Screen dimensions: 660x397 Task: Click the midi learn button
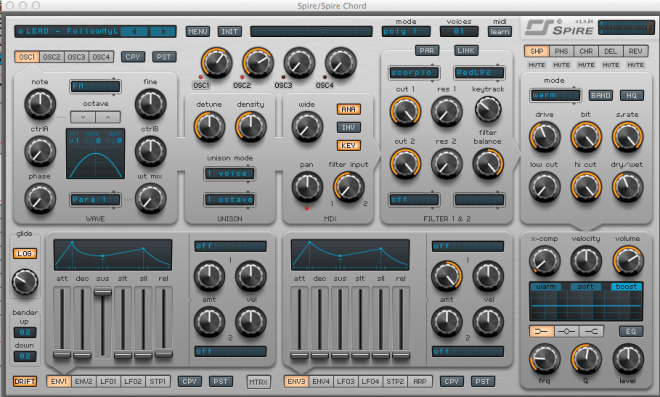[x=500, y=32]
